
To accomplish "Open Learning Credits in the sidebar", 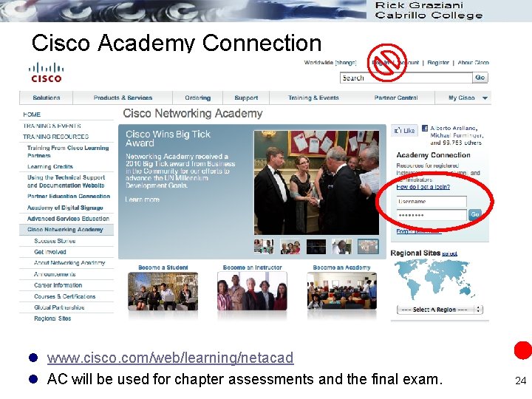I will [x=50, y=166].
